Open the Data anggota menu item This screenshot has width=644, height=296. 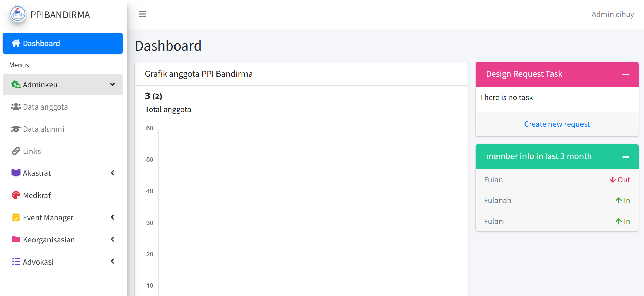tap(45, 107)
